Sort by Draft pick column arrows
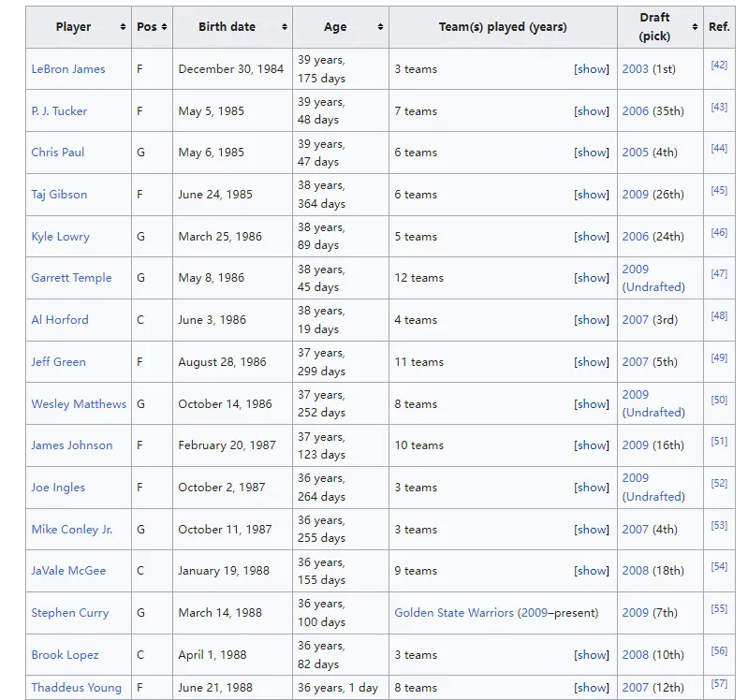The image size is (748, 700). (695, 27)
